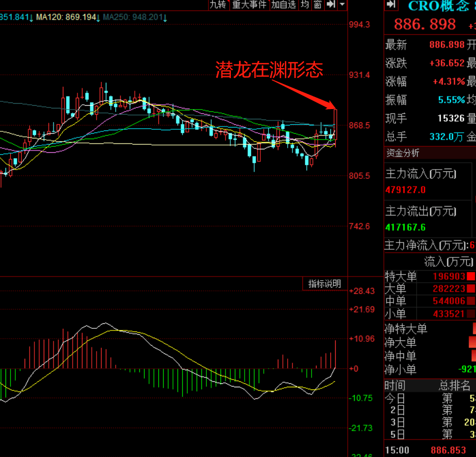The height and width of the screenshot is (457, 476).
Task: Toggle the 窗 window button
Action: (317, 5)
